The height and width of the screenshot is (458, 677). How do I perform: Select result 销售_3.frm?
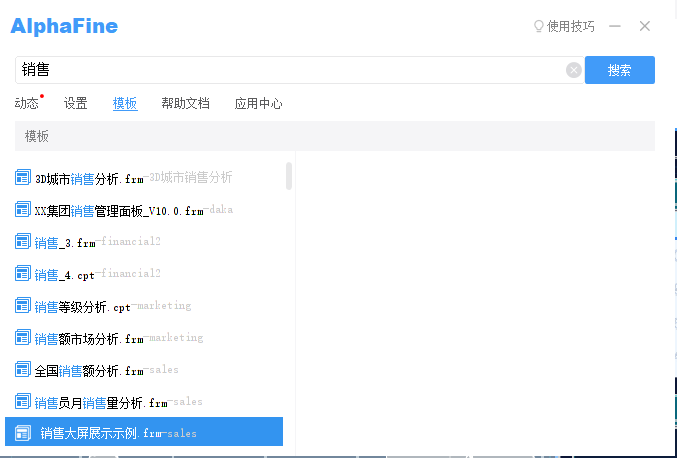tap(144, 241)
